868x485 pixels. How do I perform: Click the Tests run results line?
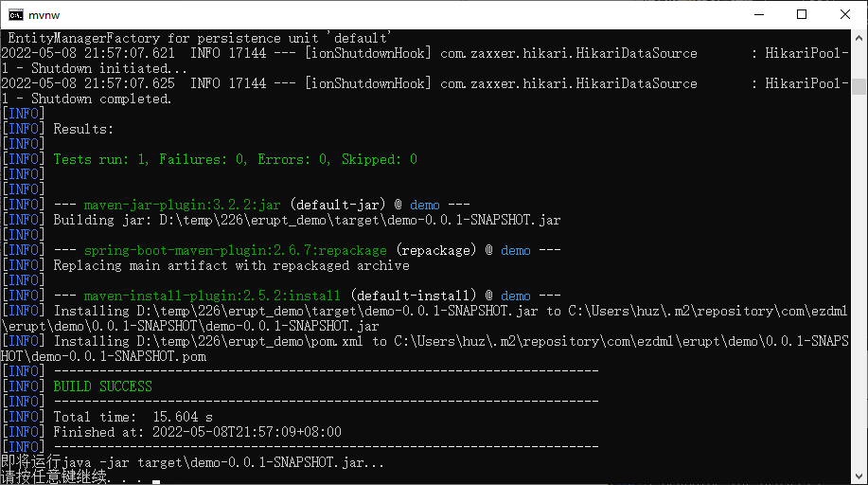point(236,160)
